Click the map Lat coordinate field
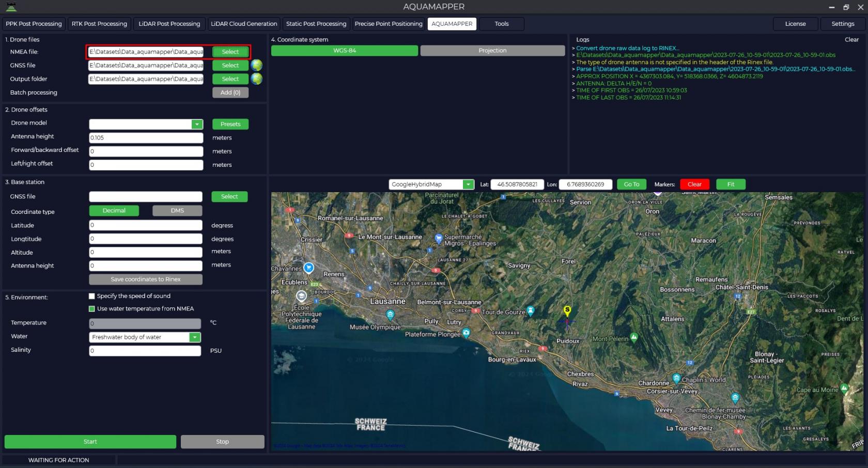 click(517, 184)
